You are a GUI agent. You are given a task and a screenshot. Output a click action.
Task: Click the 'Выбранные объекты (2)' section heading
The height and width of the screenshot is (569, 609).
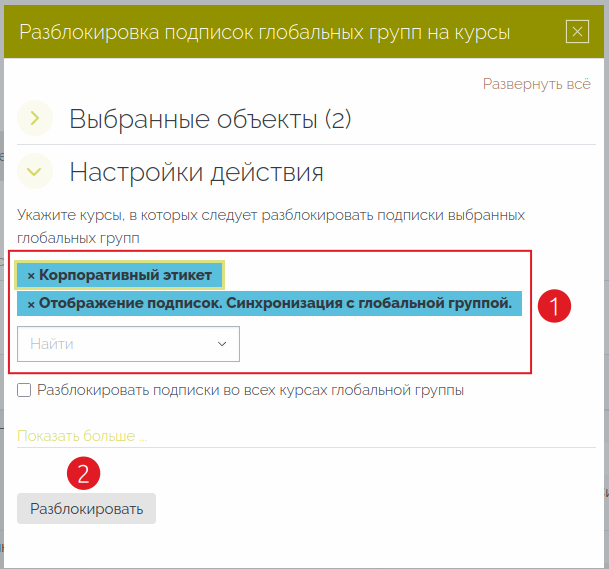[x=210, y=120]
